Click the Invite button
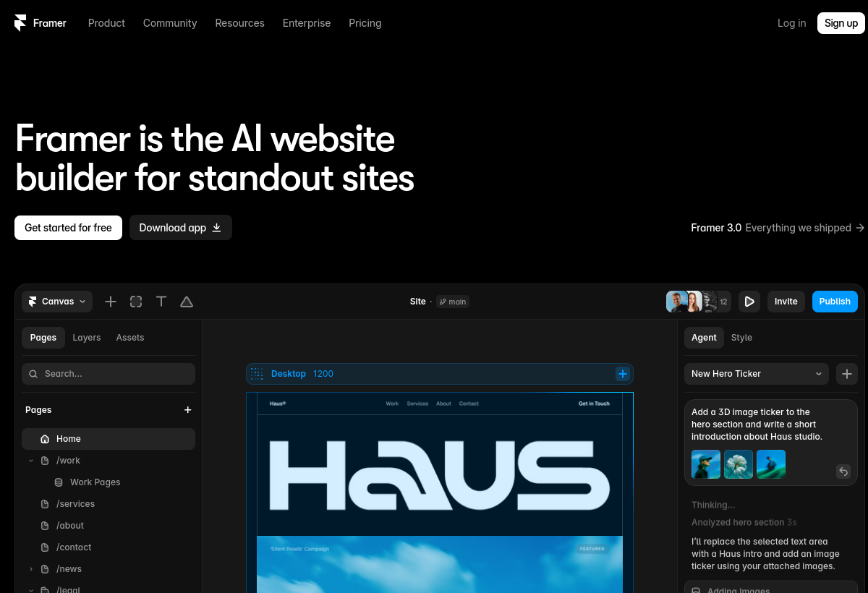The width and height of the screenshot is (868, 593). [x=786, y=302]
